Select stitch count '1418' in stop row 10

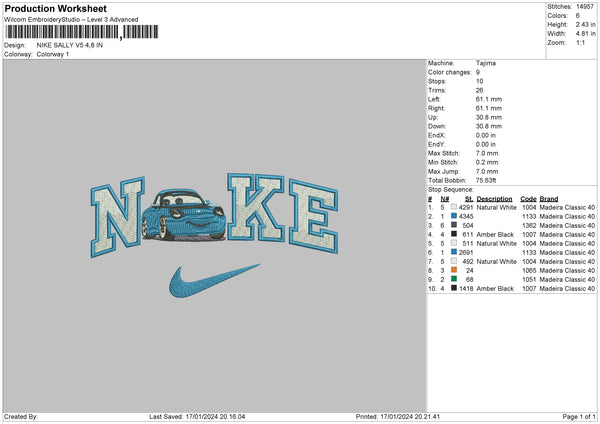pos(466,289)
